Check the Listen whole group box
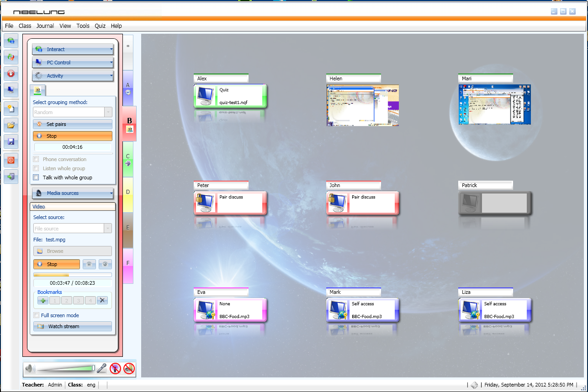 coord(36,168)
